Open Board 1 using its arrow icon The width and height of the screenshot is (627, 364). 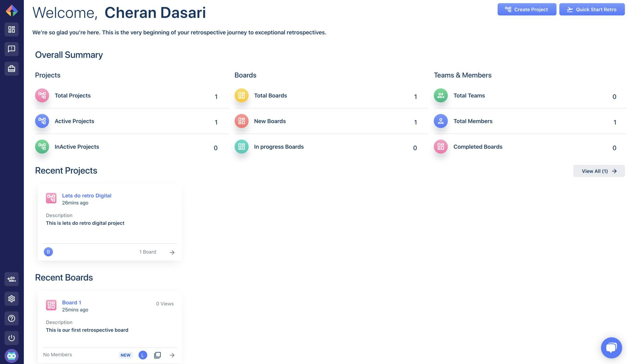click(172, 355)
